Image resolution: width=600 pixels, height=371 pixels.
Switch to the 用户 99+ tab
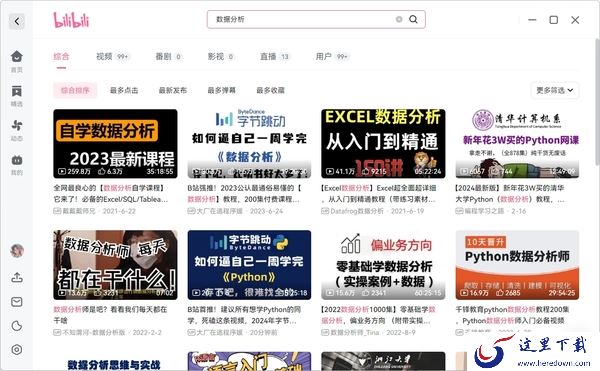click(332, 57)
